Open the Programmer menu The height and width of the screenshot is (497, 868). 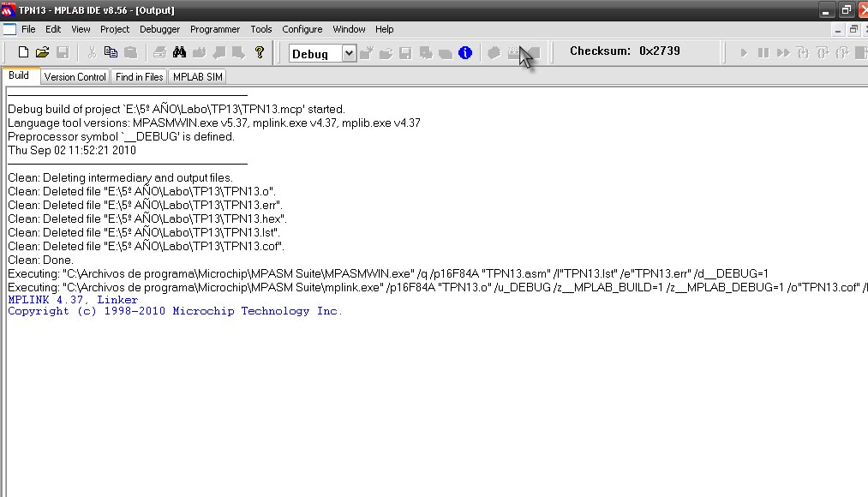[215, 29]
